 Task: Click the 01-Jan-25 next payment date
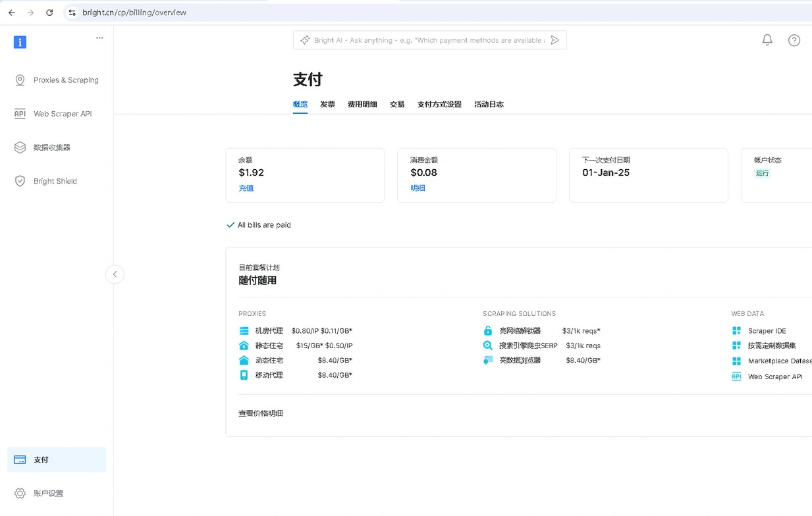[x=606, y=172]
